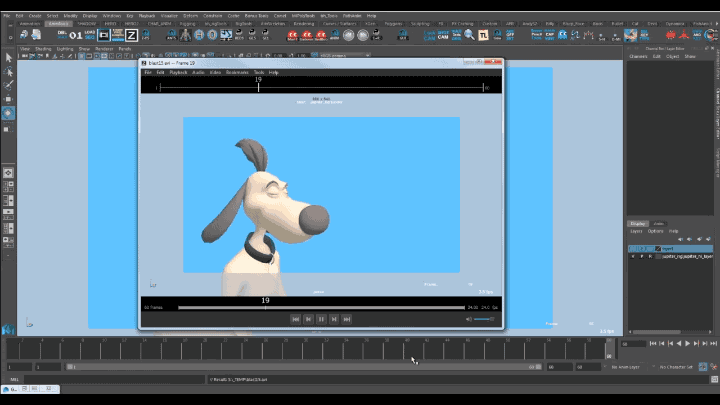Screen dimensions: 720x405
Task: Open the Shading viewport panel menu
Action: 43,49
